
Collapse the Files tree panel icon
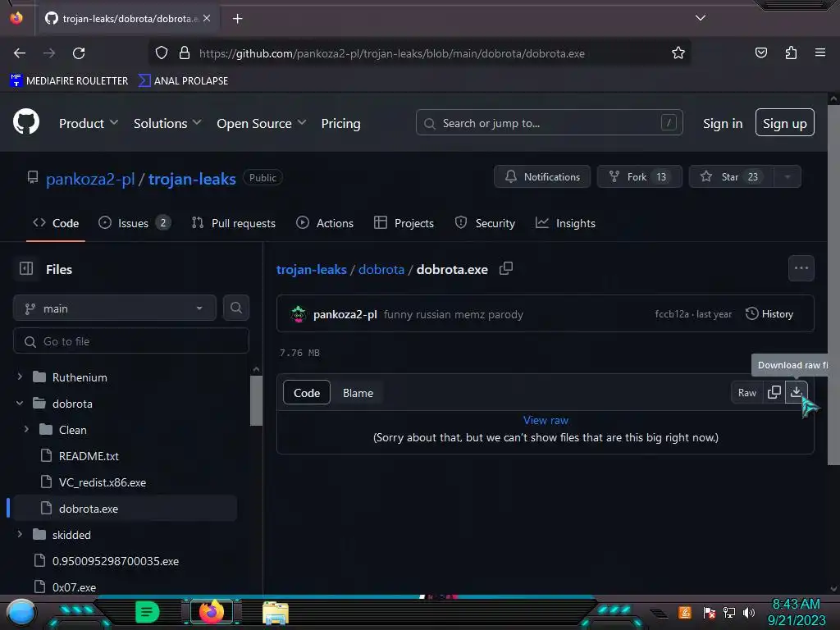(26, 268)
